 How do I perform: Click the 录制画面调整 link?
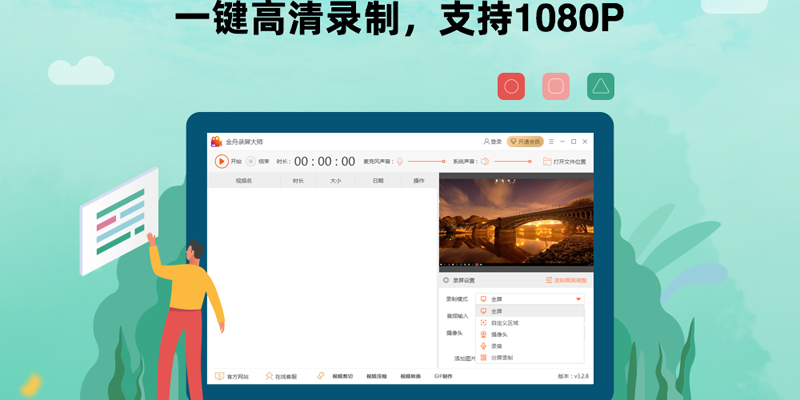click(x=565, y=281)
